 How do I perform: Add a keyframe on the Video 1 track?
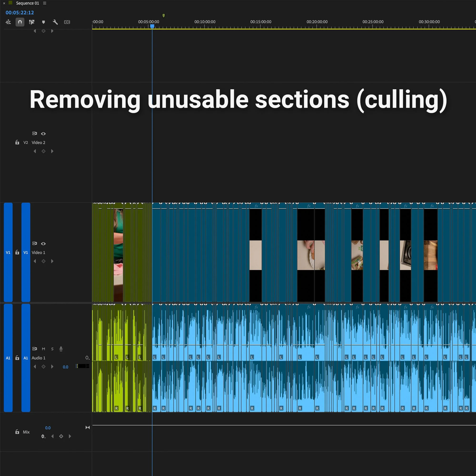[x=44, y=261]
